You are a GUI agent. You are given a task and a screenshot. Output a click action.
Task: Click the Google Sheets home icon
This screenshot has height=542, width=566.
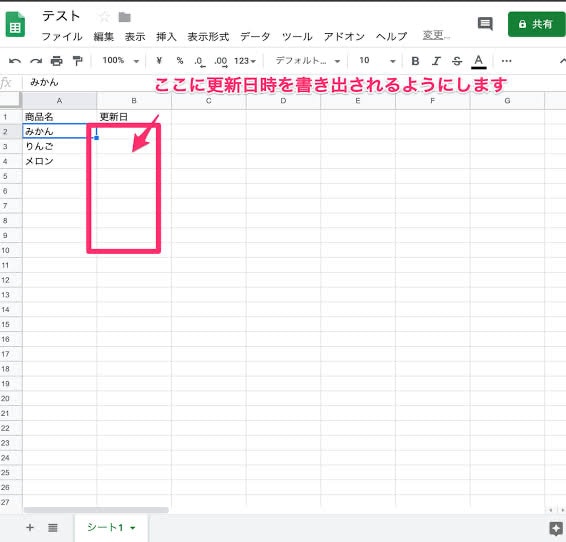(x=15, y=25)
